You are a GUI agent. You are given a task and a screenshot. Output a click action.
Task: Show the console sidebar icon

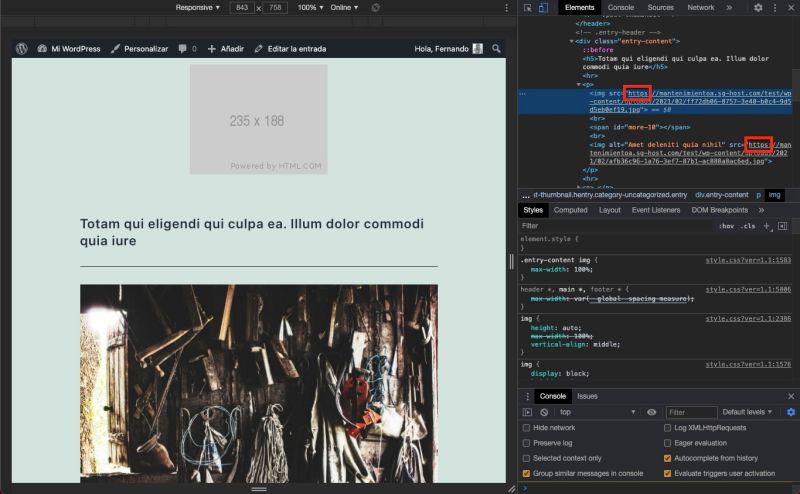[528, 412]
